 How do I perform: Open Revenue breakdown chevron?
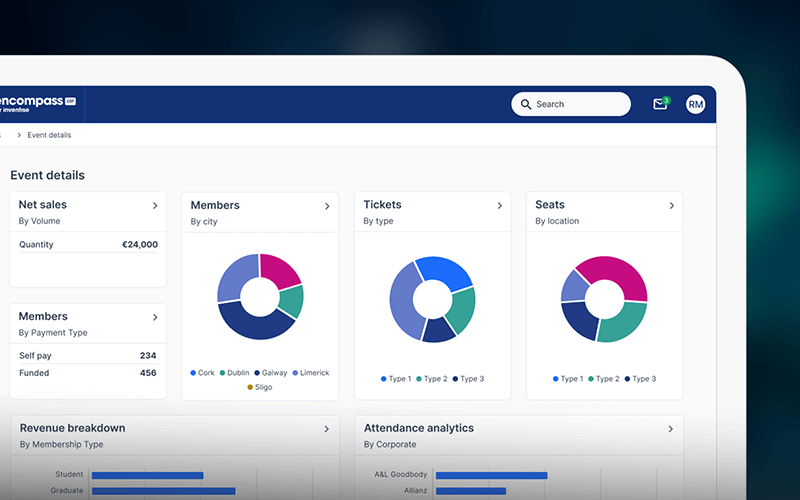click(x=327, y=429)
